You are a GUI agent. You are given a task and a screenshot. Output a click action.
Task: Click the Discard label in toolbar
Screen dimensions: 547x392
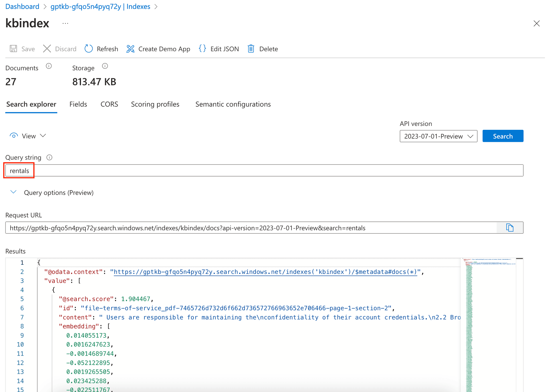(66, 49)
